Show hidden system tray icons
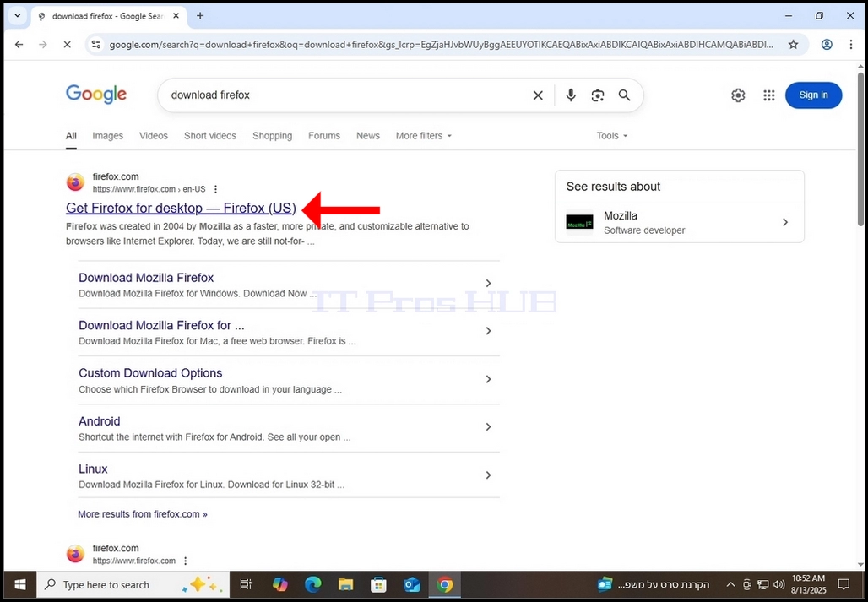868x602 pixels. (x=730, y=585)
